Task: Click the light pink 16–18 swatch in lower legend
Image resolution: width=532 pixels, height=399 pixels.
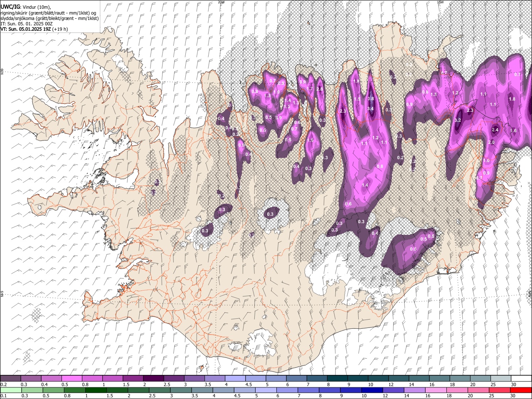Action: [x=436, y=390]
